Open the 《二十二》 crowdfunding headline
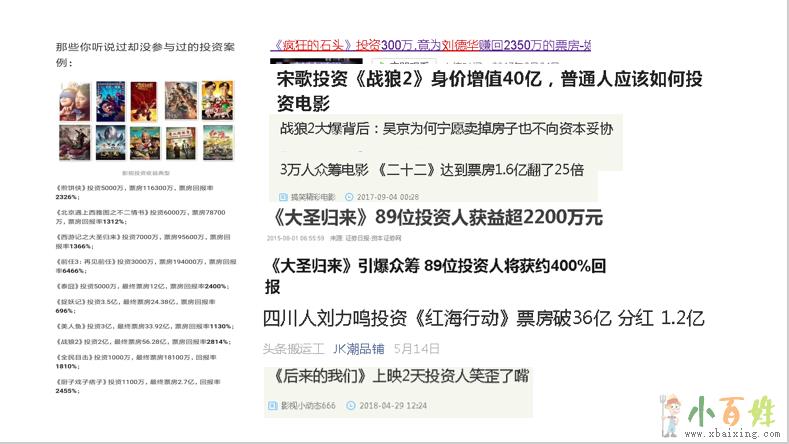 (432, 168)
